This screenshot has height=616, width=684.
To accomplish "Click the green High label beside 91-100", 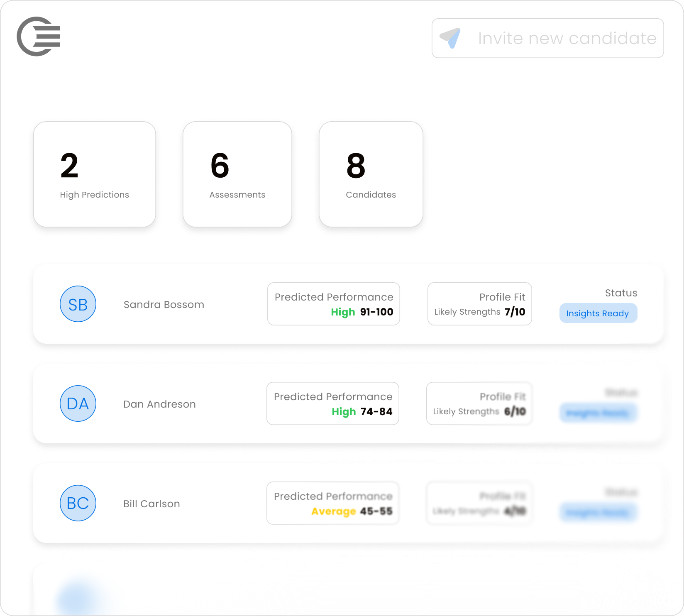I will pyautogui.click(x=343, y=312).
